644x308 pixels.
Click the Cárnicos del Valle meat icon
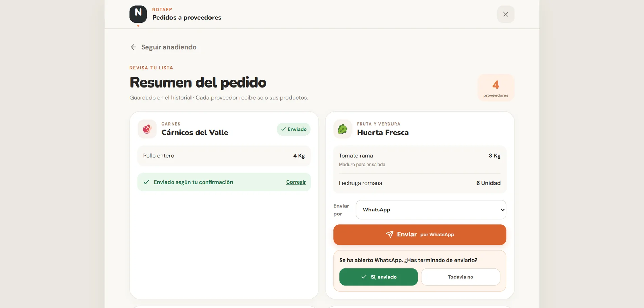pyautogui.click(x=147, y=129)
